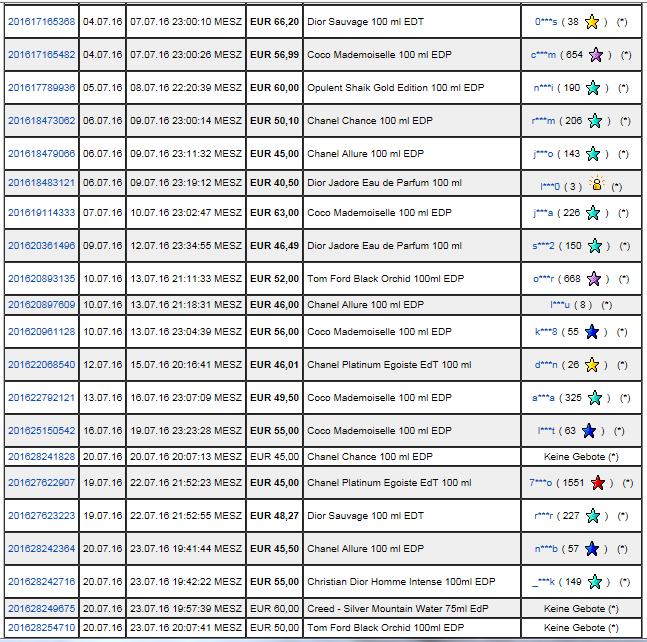
Task: Open item number 201618483121
Action: pyautogui.click(x=42, y=182)
